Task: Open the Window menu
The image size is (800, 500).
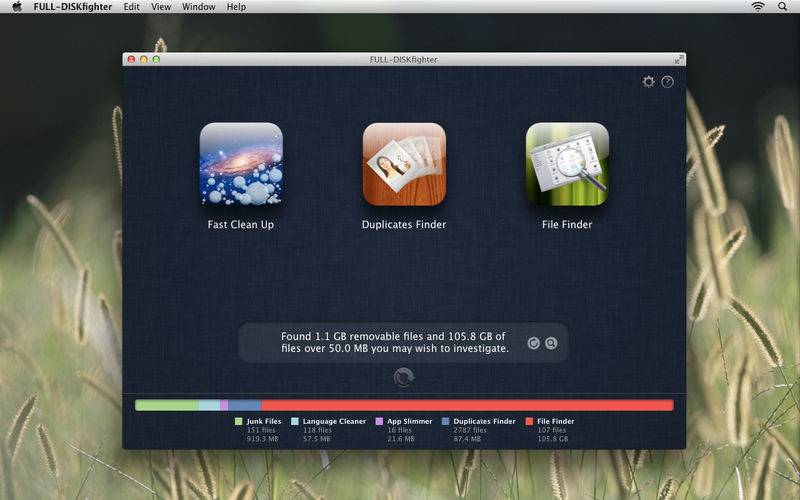Action: (x=198, y=7)
